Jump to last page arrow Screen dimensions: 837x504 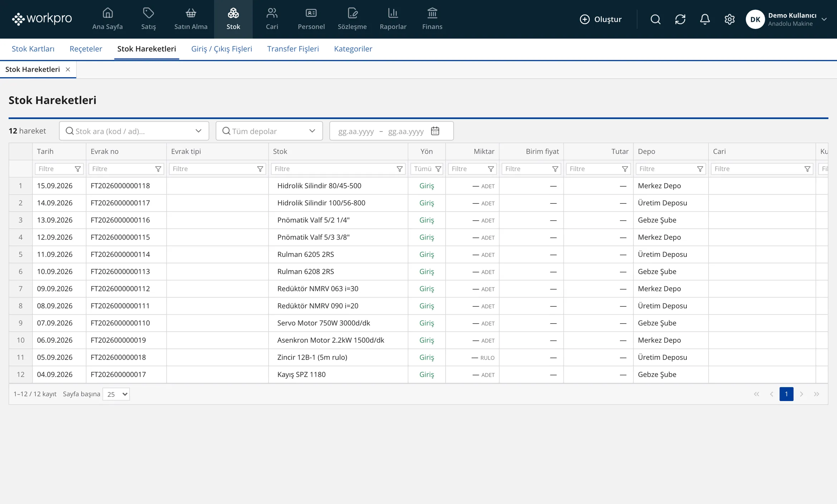pos(816,394)
